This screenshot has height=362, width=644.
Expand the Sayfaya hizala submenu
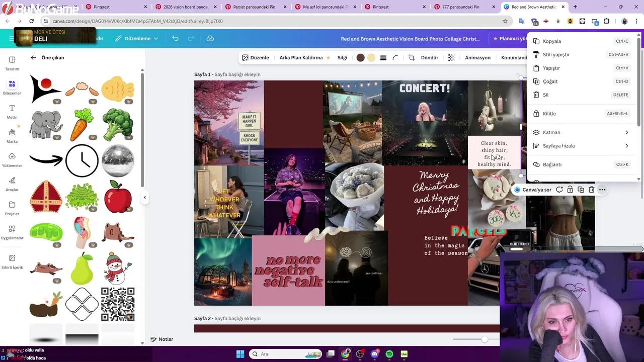pos(582,146)
